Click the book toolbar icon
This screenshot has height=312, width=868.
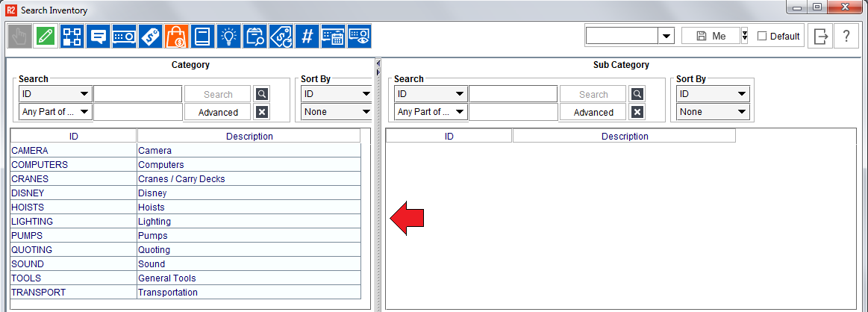pyautogui.click(x=202, y=37)
